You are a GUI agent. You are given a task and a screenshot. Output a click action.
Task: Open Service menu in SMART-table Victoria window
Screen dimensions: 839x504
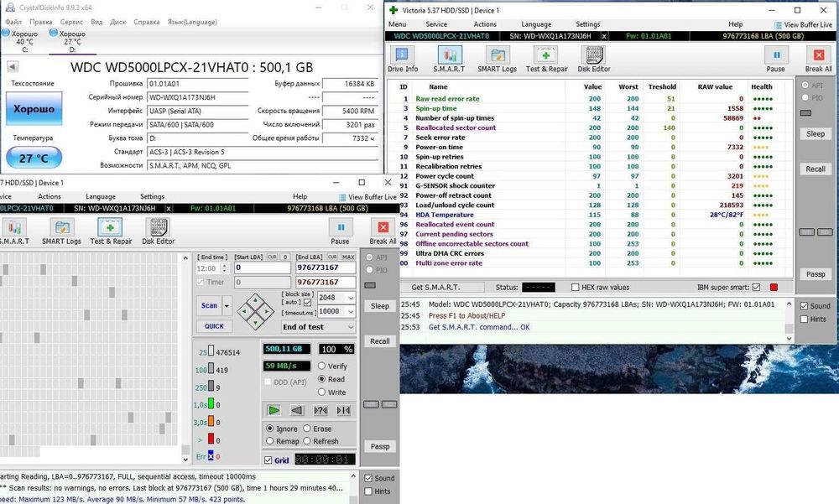436,24
